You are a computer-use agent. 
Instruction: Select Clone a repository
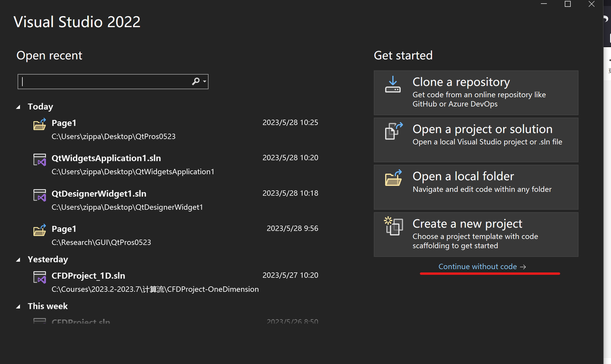click(461, 82)
